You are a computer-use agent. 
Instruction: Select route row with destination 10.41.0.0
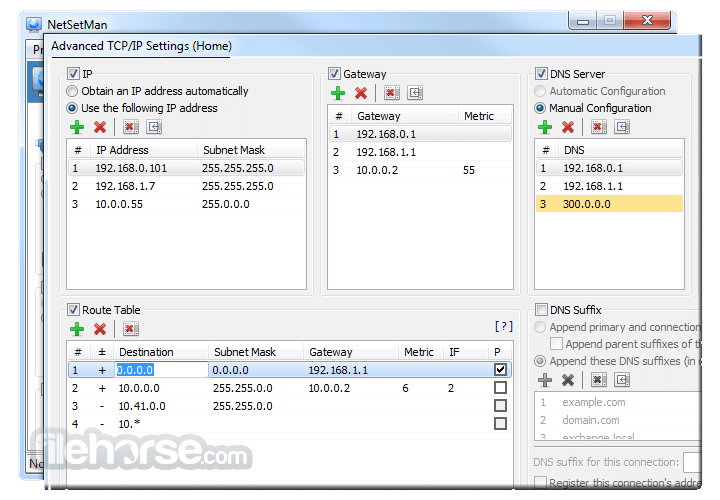[290, 406]
